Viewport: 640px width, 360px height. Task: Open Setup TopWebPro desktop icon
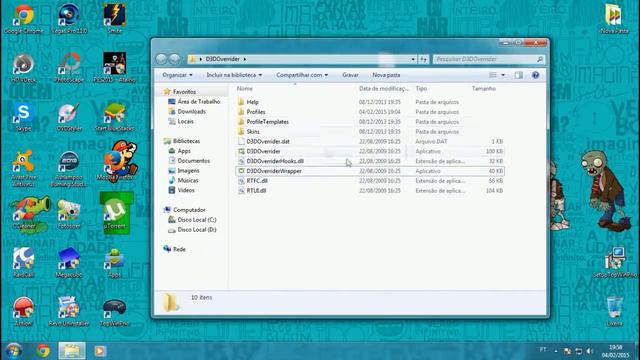tap(614, 262)
